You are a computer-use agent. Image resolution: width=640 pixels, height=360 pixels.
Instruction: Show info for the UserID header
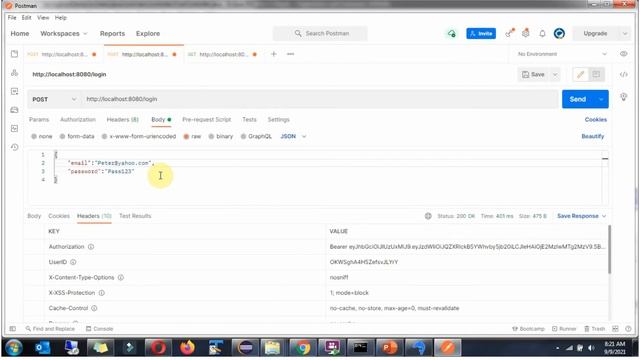point(73,262)
